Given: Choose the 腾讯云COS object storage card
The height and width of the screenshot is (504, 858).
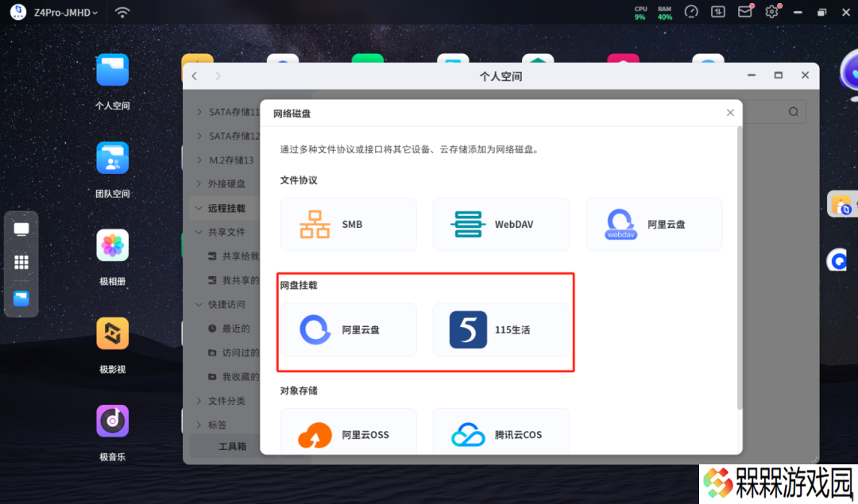Looking at the screenshot, I should click(x=501, y=432).
